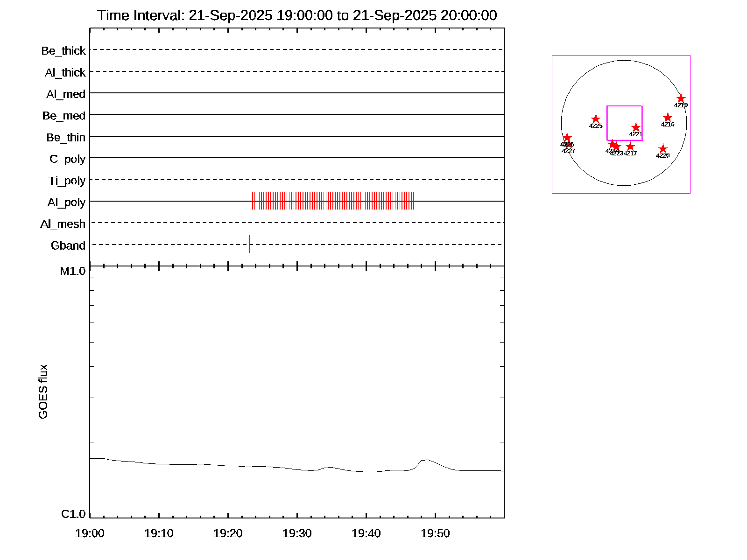
Task: Click the Time Interval title text
Action: (x=297, y=15)
